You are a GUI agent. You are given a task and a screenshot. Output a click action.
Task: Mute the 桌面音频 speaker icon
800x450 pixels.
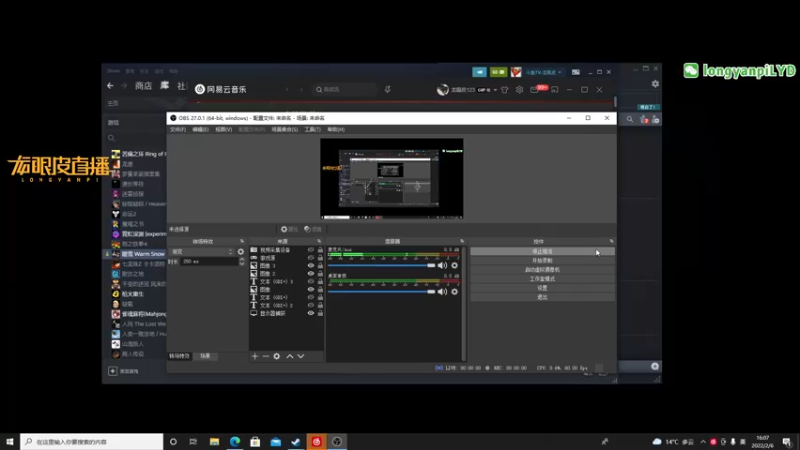coord(442,292)
